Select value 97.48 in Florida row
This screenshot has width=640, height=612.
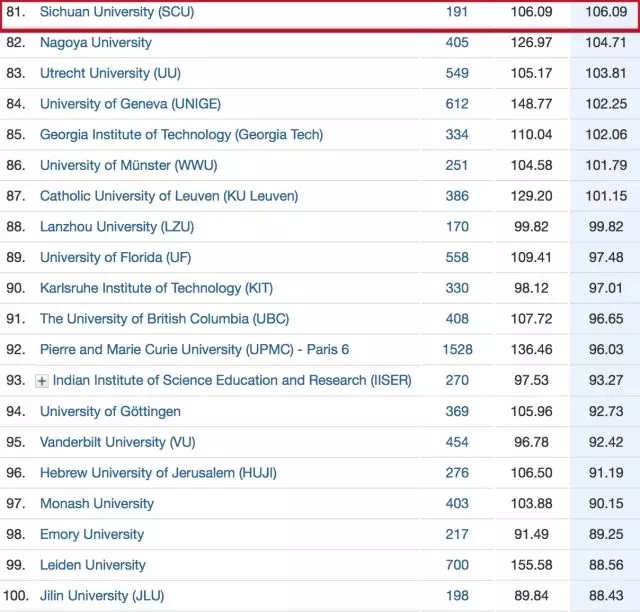(606, 257)
